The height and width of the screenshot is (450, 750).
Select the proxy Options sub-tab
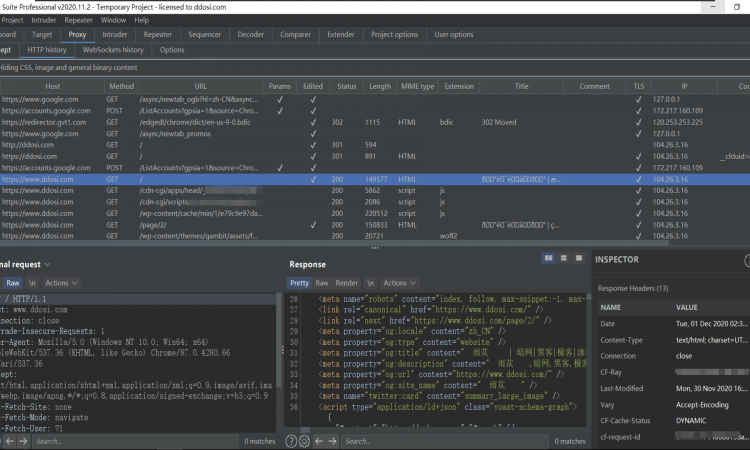coord(172,50)
